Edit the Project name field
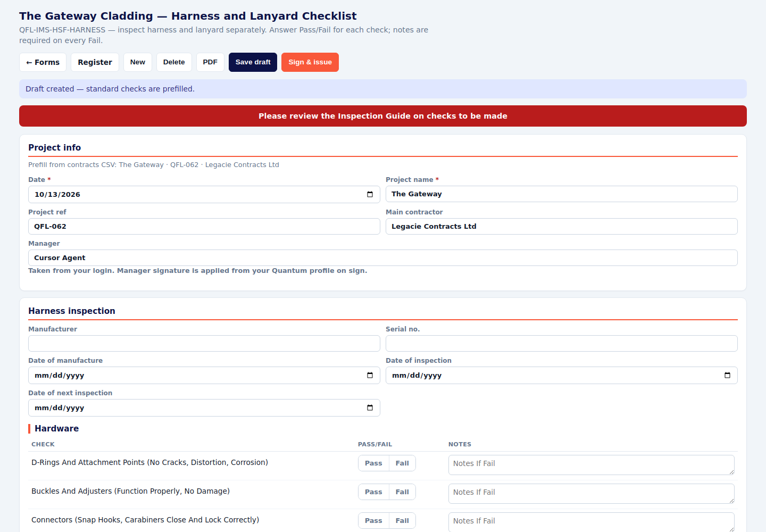 (x=562, y=194)
